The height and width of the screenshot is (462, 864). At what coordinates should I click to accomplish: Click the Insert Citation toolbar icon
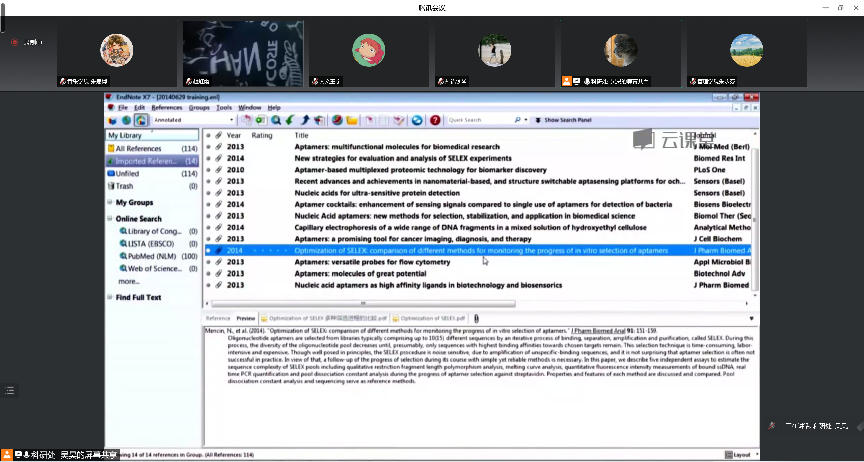(370, 120)
